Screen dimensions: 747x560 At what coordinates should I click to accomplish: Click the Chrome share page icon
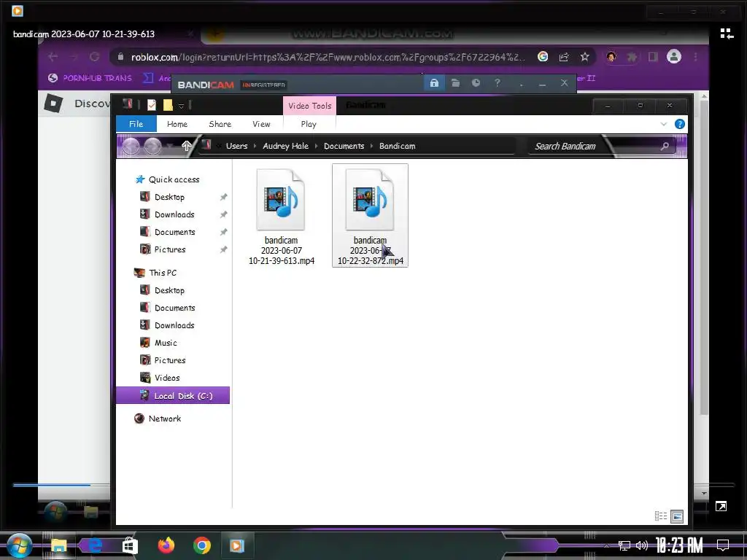tap(564, 57)
